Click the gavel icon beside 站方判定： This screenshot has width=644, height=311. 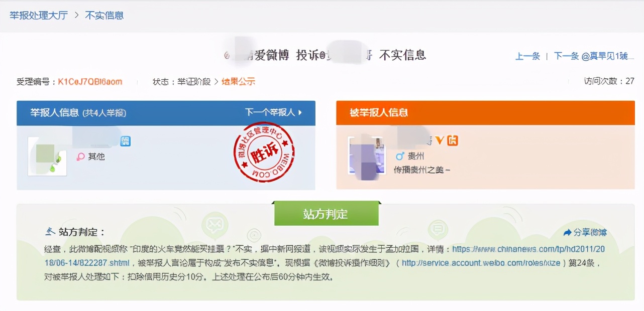coord(50,232)
